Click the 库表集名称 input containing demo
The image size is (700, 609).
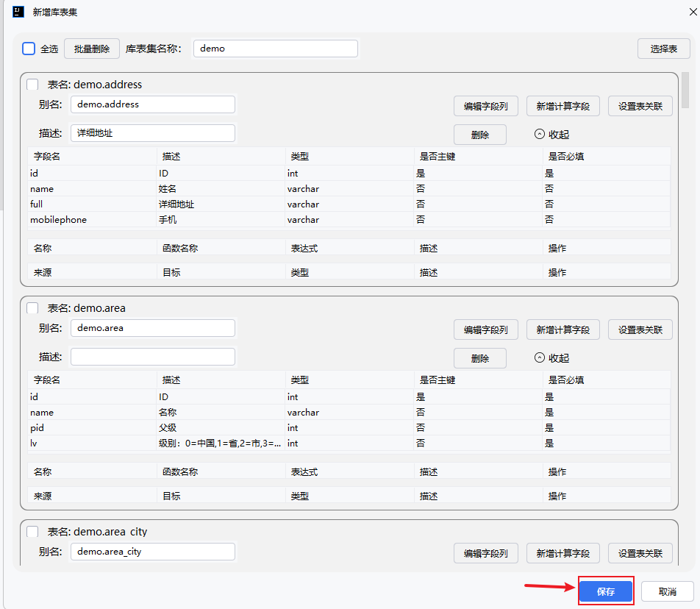pos(276,49)
